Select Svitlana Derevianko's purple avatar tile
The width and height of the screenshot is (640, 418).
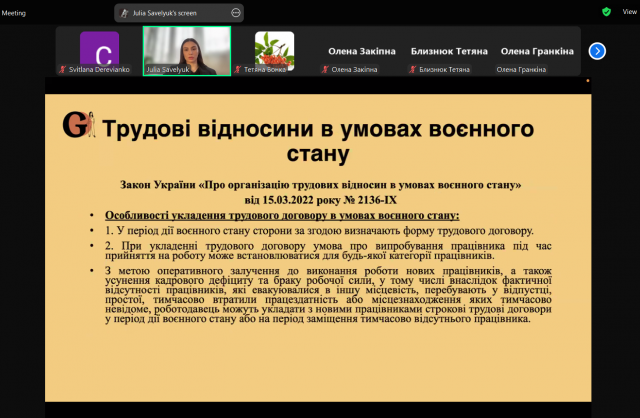click(100, 51)
